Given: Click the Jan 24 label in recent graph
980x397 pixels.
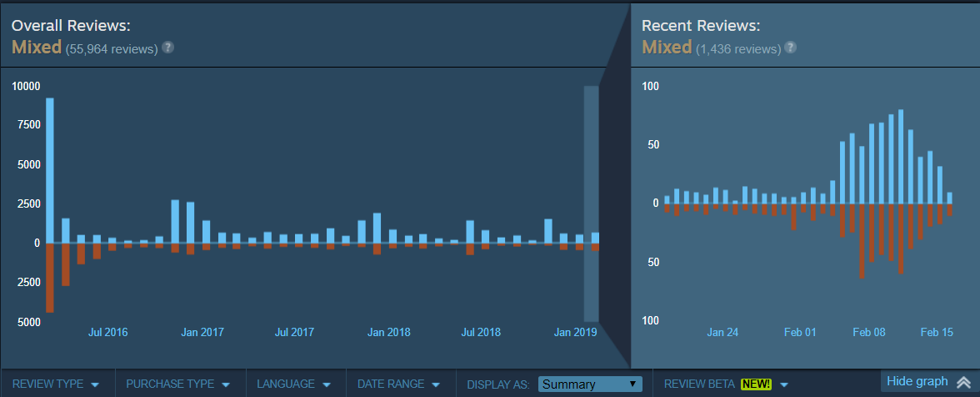Looking at the screenshot, I should pyautogui.click(x=723, y=332).
